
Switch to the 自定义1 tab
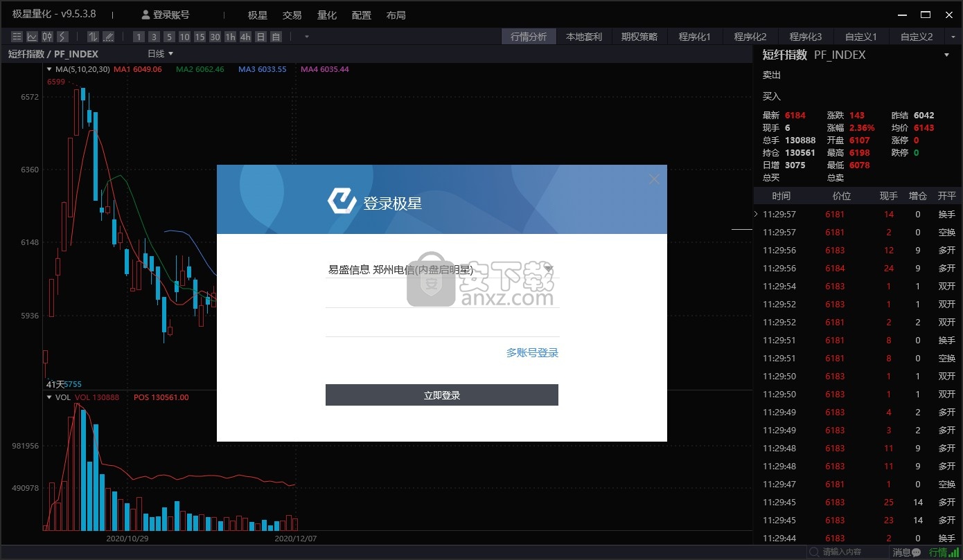click(861, 37)
